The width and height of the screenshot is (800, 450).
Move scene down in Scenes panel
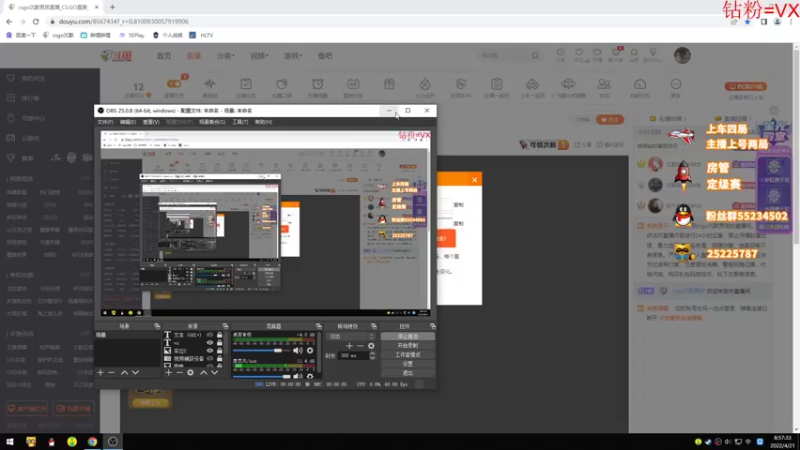(x=135, y=372)
